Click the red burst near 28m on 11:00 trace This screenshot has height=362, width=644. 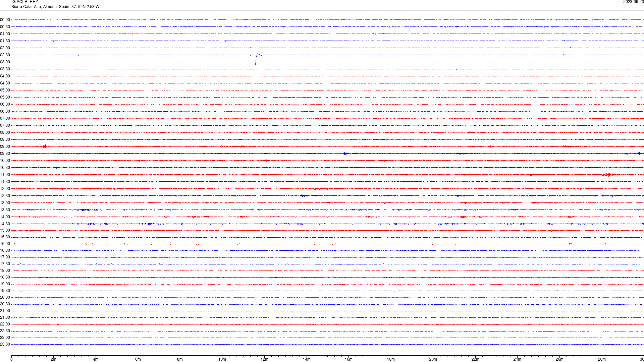[x=611, y=175]
